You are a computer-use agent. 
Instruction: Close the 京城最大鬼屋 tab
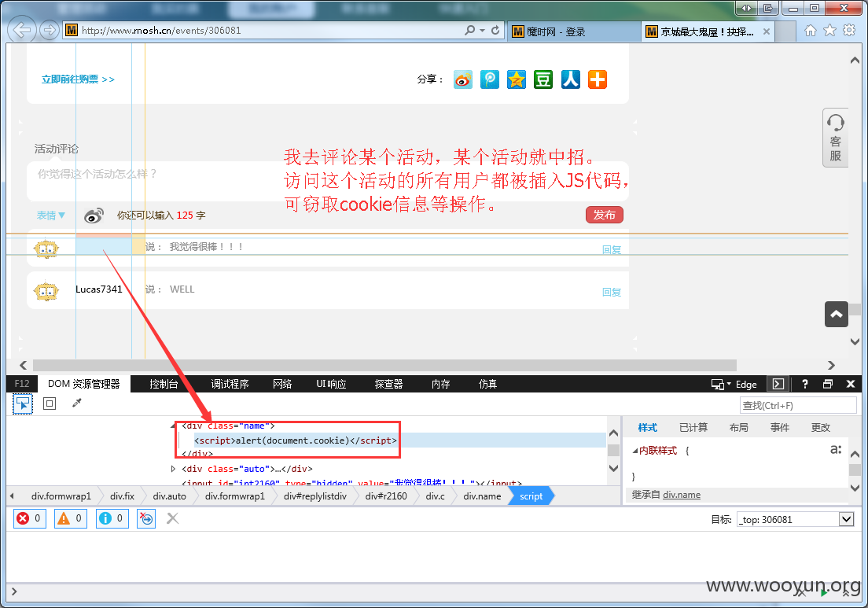[x=766, y=31]
